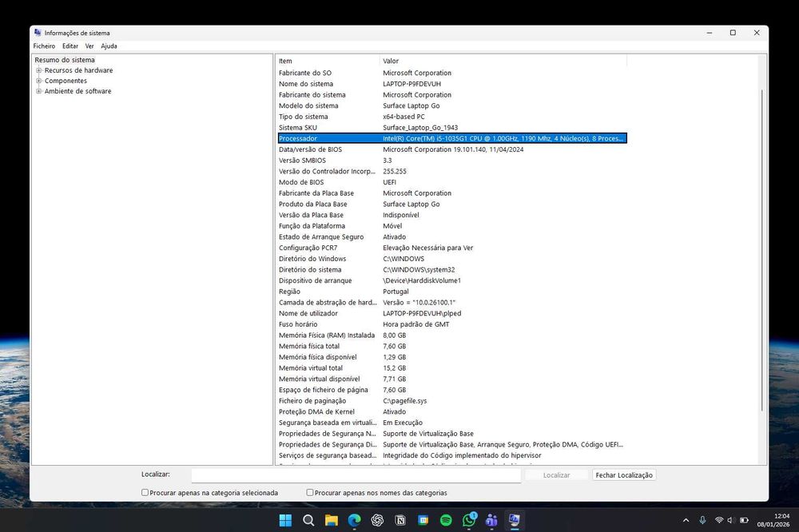799x532 pixels.
Task: Open the clock and date flyout
Action: point(773,520)
